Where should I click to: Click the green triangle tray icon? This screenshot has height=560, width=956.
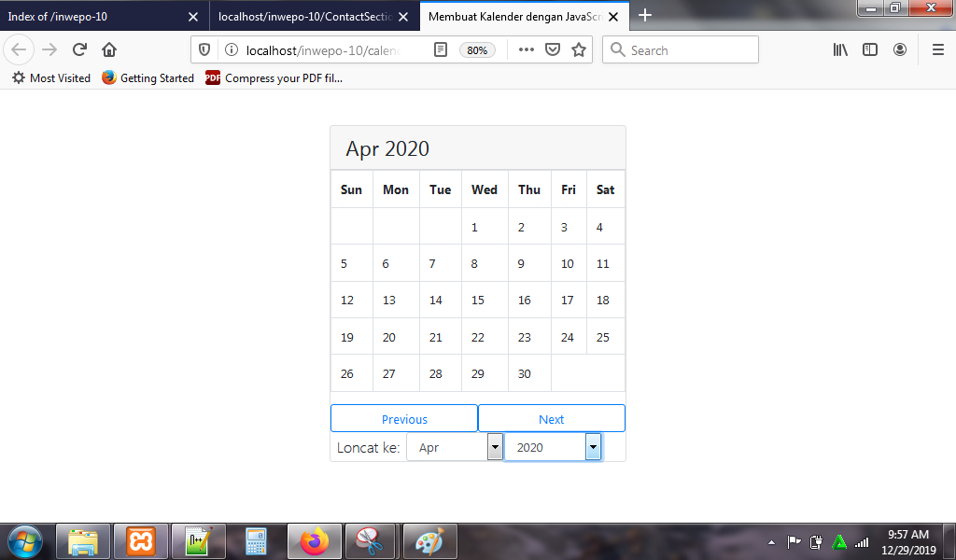point(839,541)
